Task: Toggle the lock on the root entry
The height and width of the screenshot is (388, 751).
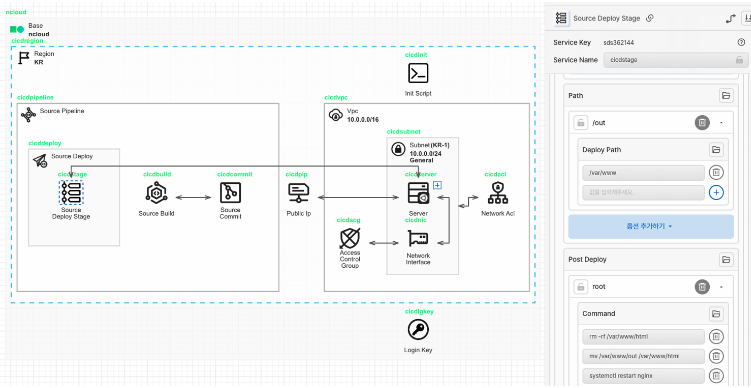Action: point(580,286)
